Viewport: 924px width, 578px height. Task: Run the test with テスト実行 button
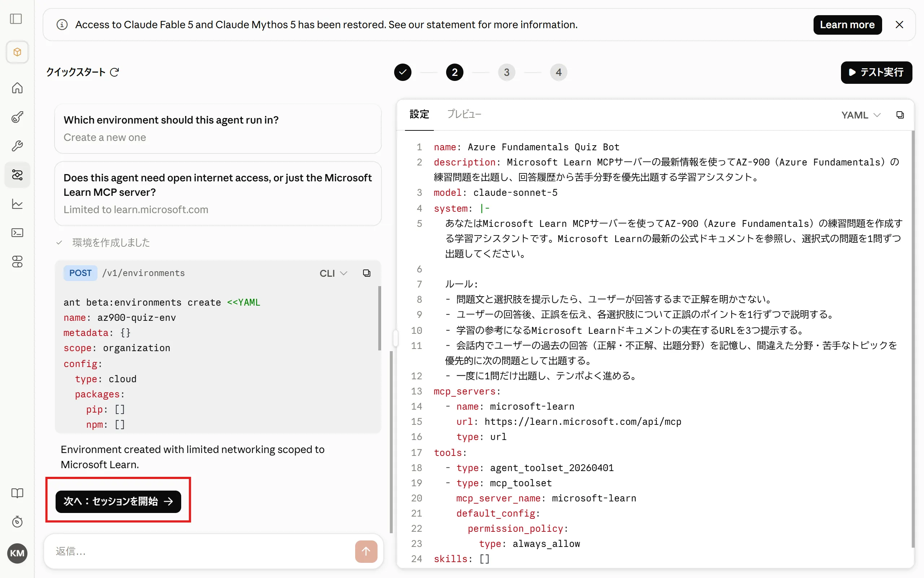[876, 72]
